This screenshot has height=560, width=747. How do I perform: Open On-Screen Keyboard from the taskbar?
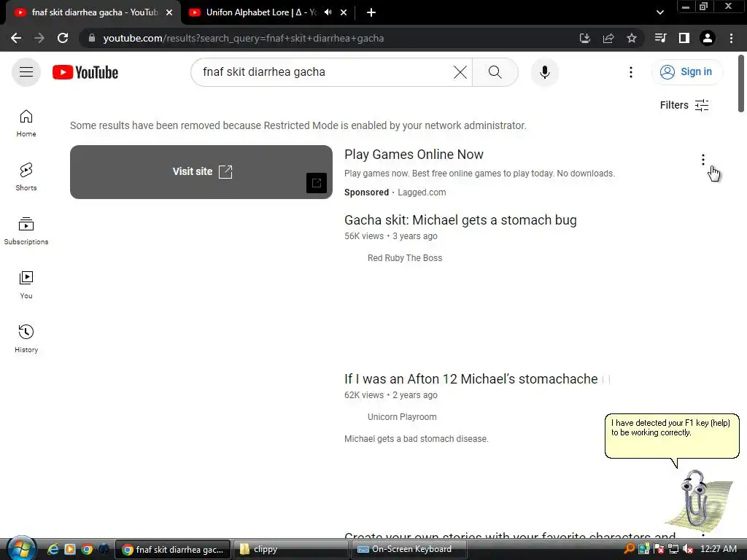(x=409, y=550)
